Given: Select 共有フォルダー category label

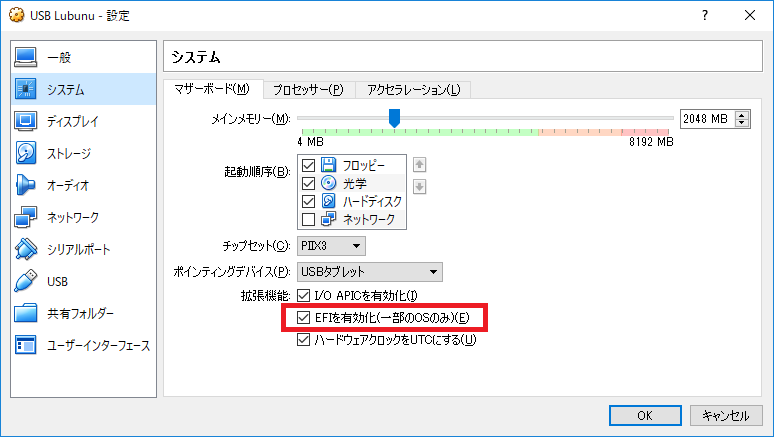Looking at the screenshot, I should pyautogui.click(x=80, y=314).
